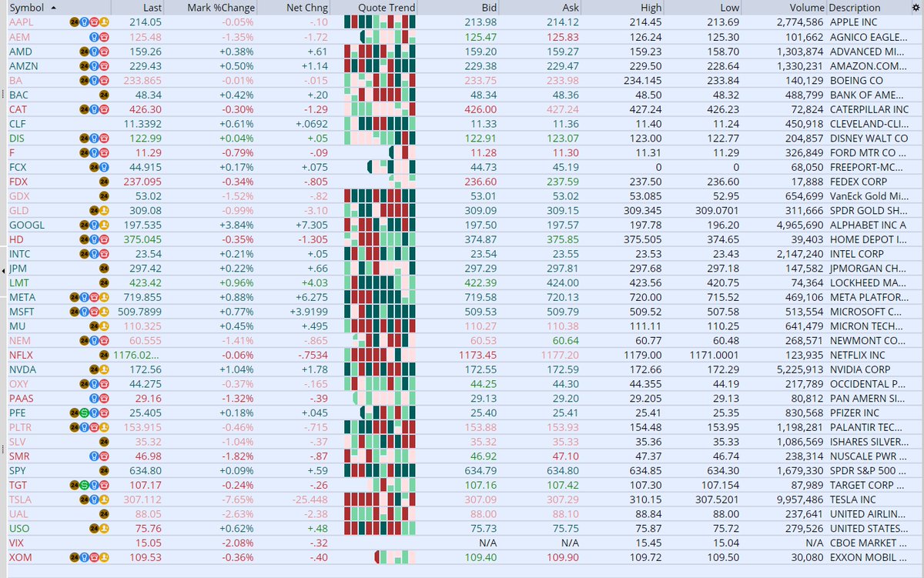Click GOOGL's Quote Trend heat bar

point(380,225)
